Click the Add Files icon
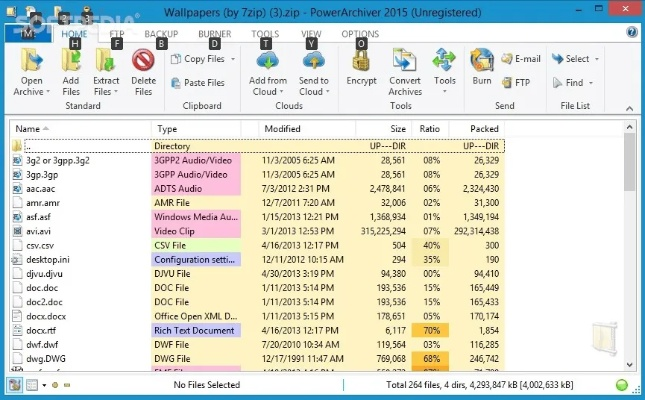The image size is (645, 400). point(71,60)
